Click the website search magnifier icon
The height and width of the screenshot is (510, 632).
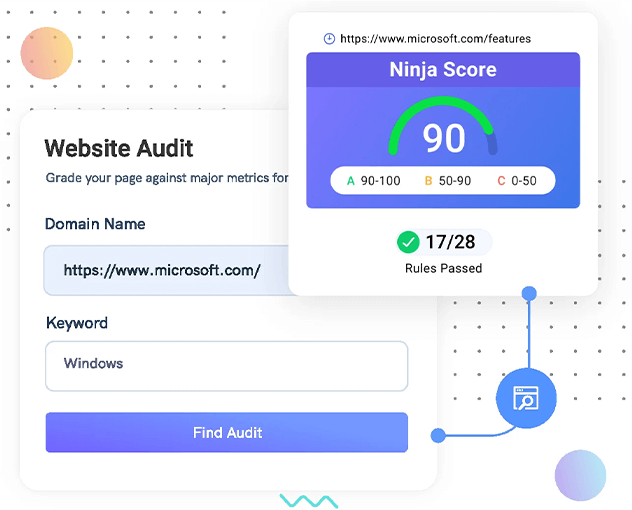click(526, 398)
